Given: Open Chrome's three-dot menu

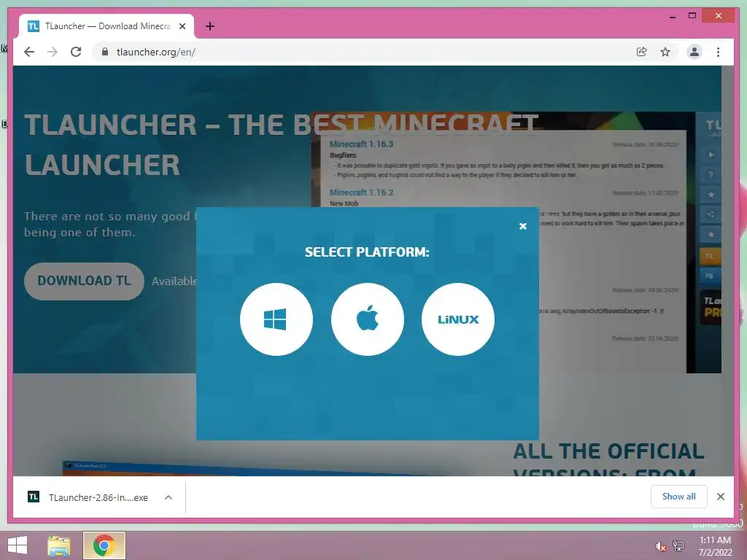Looking at the screenshot, I should [x=718, y=52].
